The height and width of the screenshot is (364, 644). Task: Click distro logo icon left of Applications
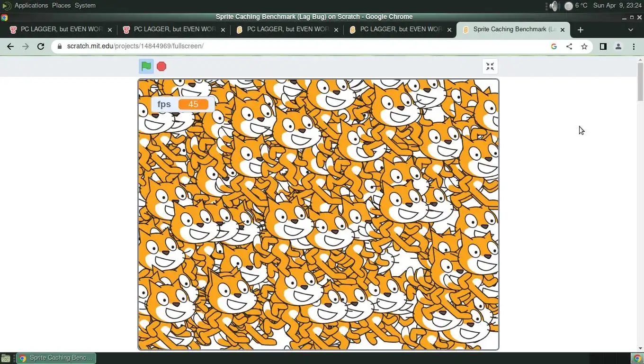(x=7, y=6)
